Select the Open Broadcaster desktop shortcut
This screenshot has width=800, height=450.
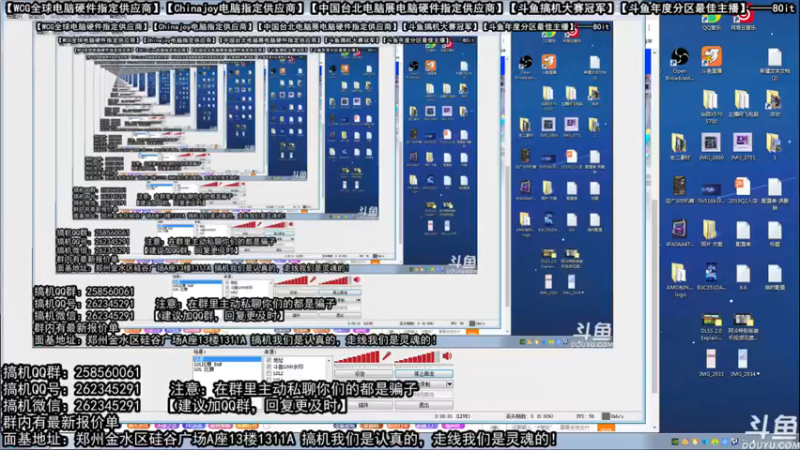pos(679,64)
